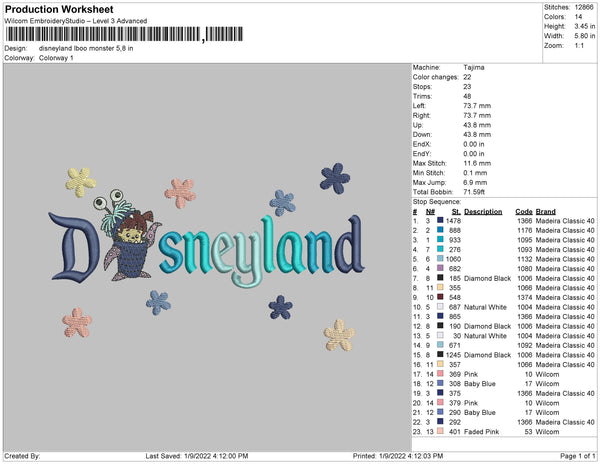Select the beige flower at bottom right of design

point(339,335)
